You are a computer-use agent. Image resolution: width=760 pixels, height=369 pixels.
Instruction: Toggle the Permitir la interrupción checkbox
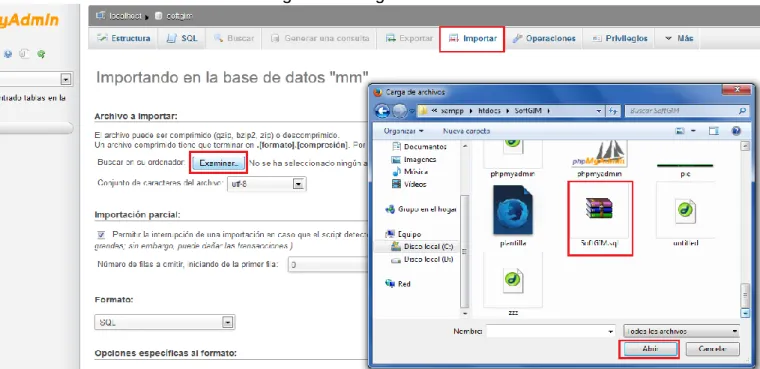(x=101, y=234)
